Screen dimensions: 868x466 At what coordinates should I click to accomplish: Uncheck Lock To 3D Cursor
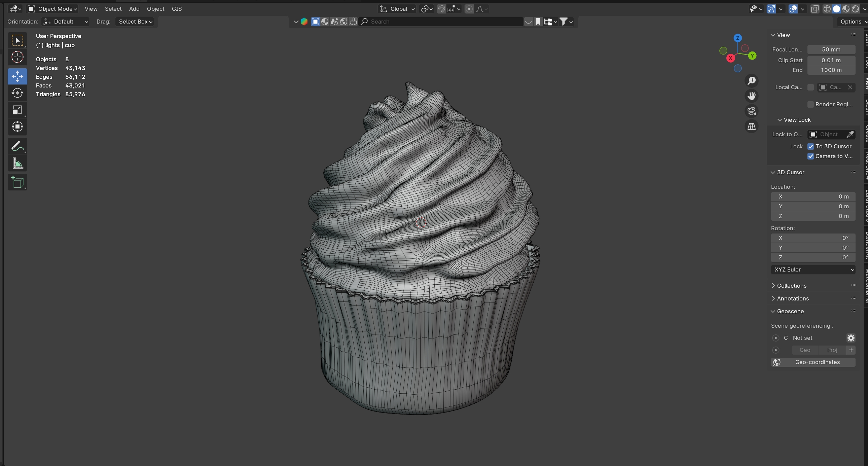[x=811, y=147]
